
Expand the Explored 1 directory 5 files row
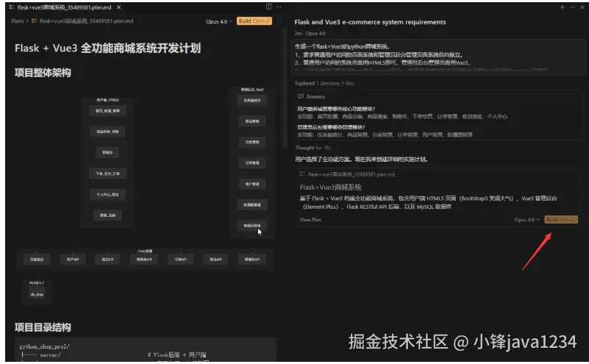tap(324, 83)
